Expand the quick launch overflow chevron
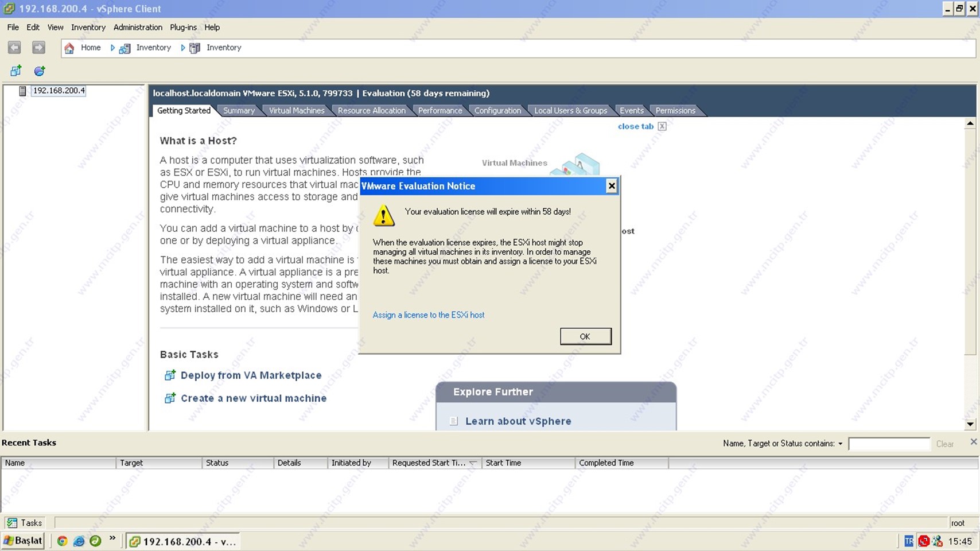 112,538
